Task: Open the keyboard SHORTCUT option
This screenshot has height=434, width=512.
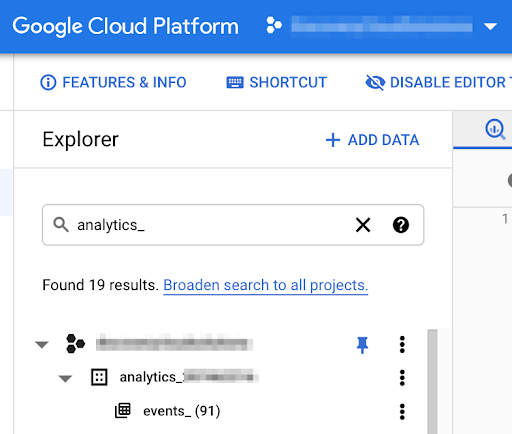Action: 277,82
